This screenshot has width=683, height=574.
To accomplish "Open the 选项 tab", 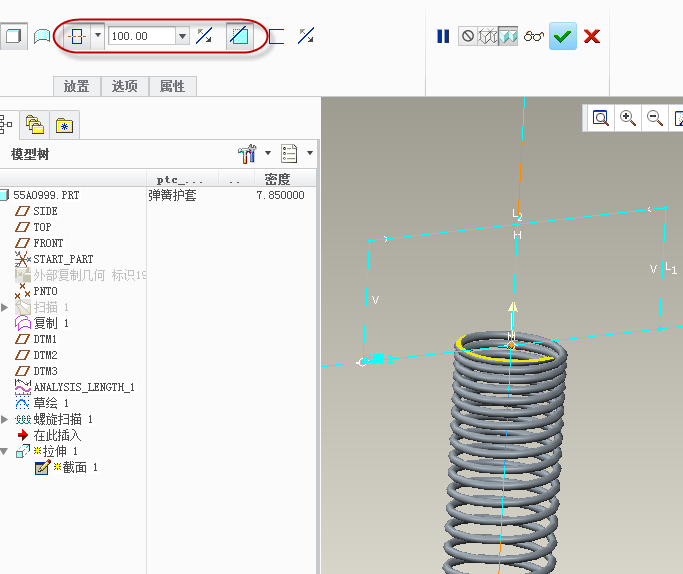I will coord(125,86).
